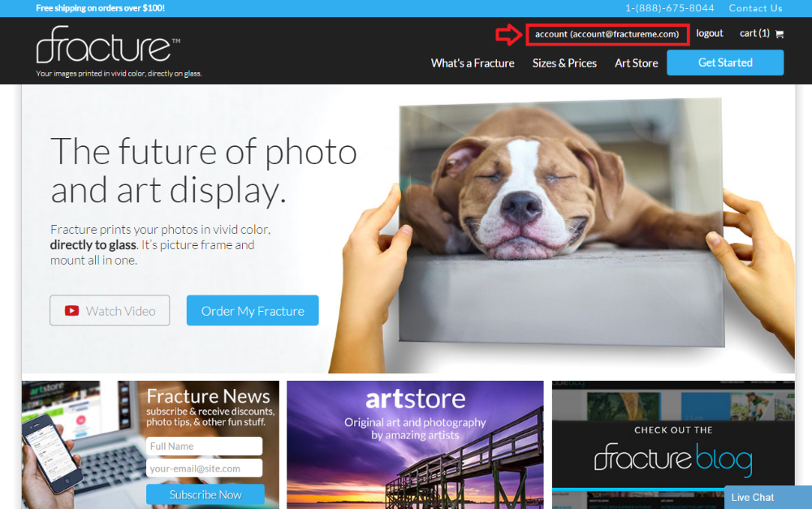Open the cart (1) link
This screenshot has width=812, height=509.
coord(754,33)
